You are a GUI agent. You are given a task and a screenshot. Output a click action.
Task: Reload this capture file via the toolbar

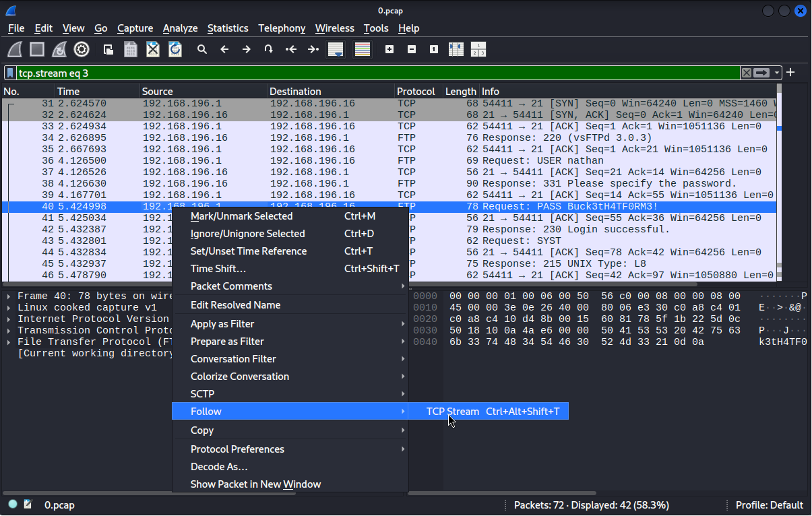[175, 49]
